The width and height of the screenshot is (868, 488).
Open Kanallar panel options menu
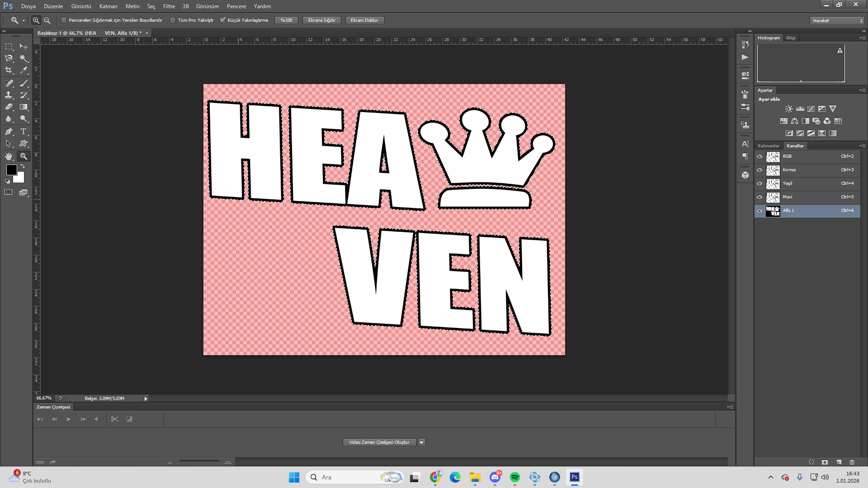pyautogui.click(x=862, y=146)
